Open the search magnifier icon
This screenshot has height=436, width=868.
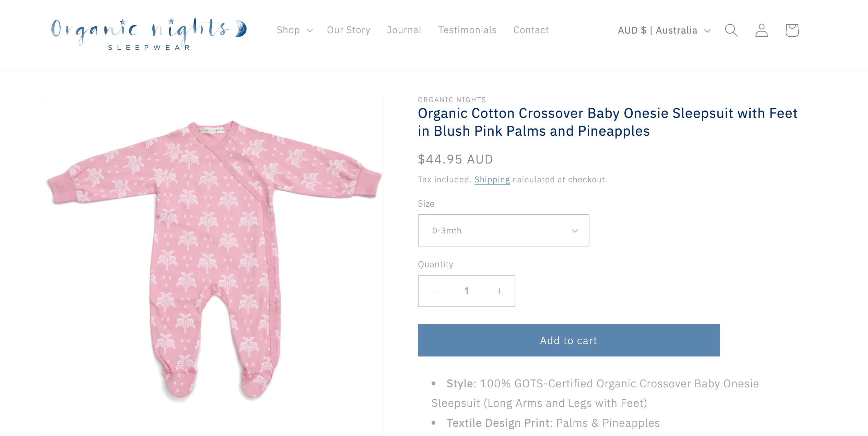coord(731,30)
